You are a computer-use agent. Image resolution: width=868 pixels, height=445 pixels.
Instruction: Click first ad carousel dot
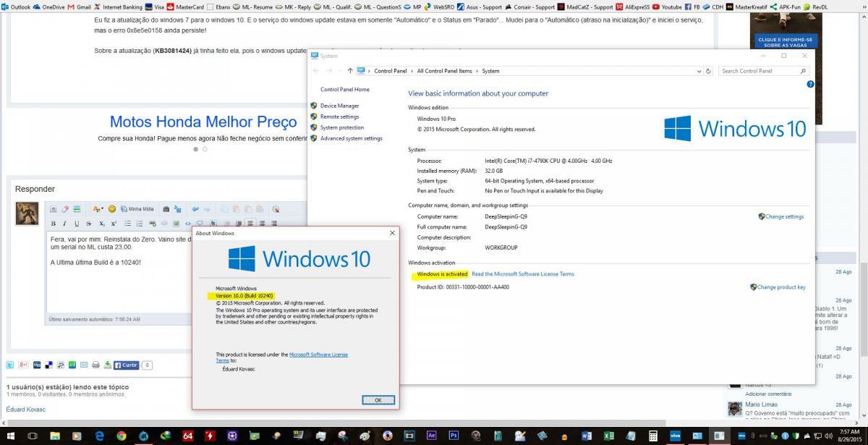click(x=195, y=149)
